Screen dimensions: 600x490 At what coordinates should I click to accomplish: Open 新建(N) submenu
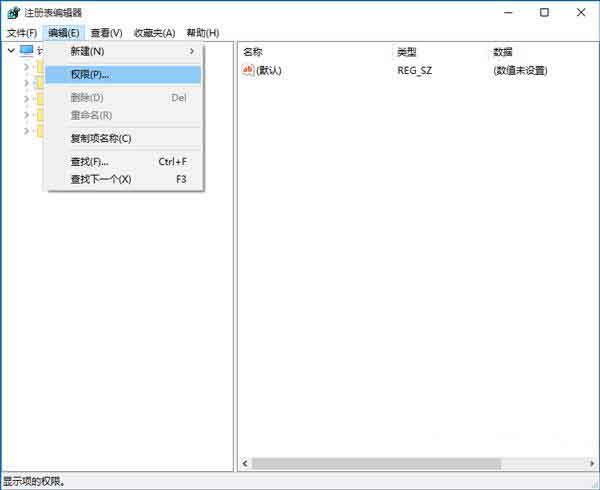[123, 51]
